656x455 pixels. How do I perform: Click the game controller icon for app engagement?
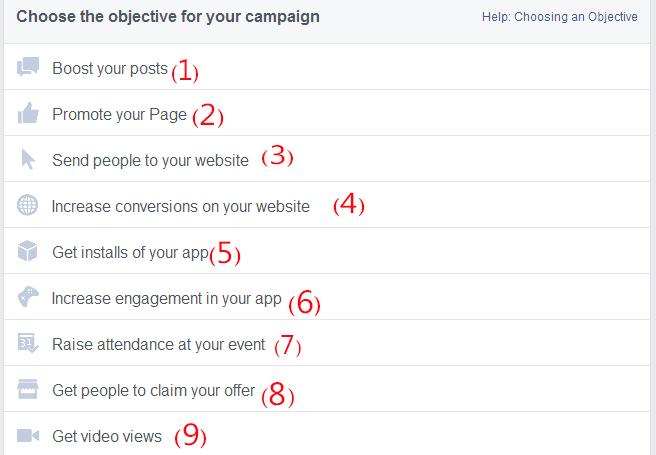(28, 297)
